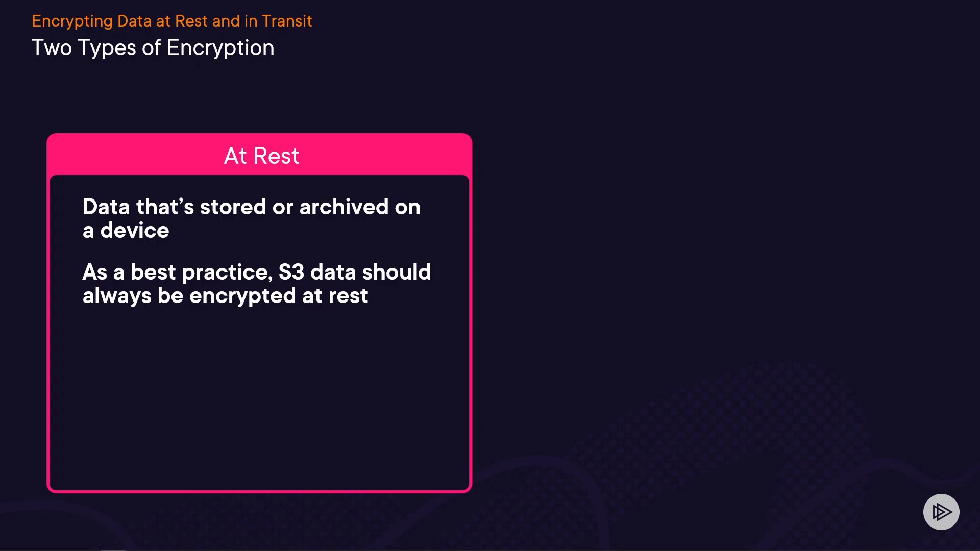The height and width of the screenshot is (551, 980).
Task: Click the word 'Transit' in the orange heading
Action: (x=286, y=21)
